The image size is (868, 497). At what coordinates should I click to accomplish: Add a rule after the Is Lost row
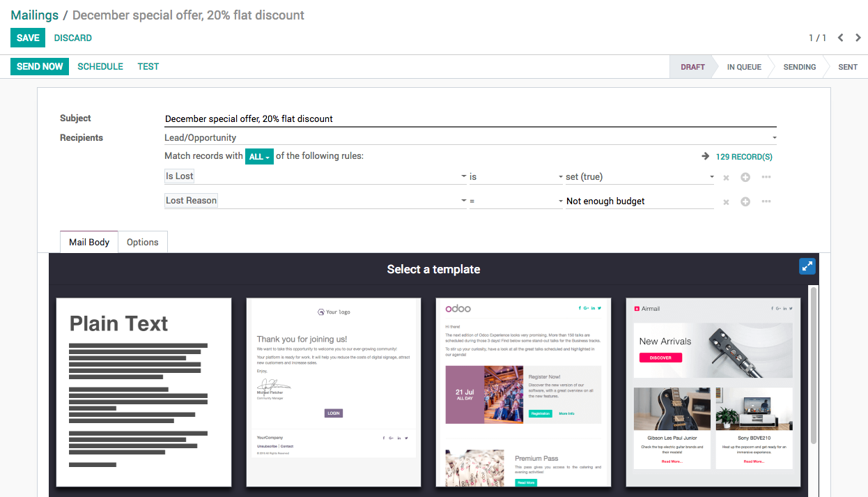[x=745, y=178]
